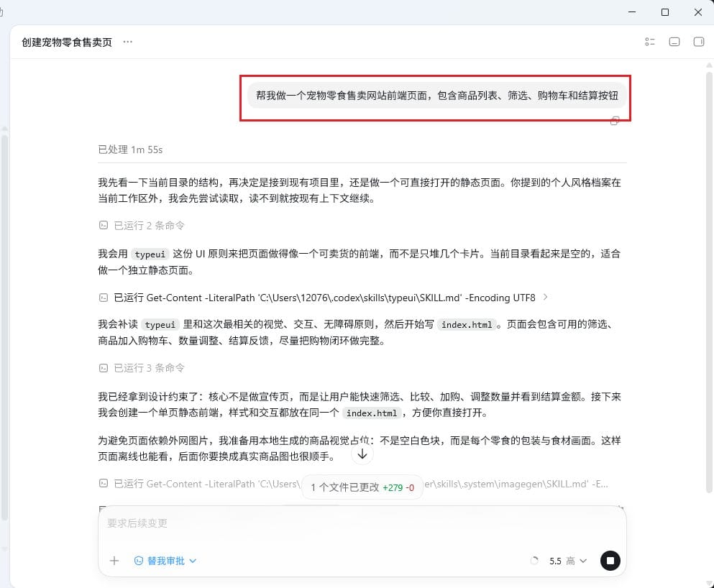Minimize the application window

pos(632,12)
